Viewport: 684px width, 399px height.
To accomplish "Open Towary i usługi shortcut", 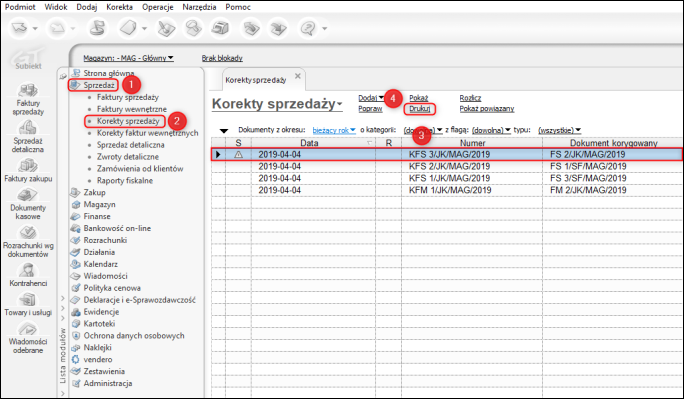I will click(x=28, y=304).
